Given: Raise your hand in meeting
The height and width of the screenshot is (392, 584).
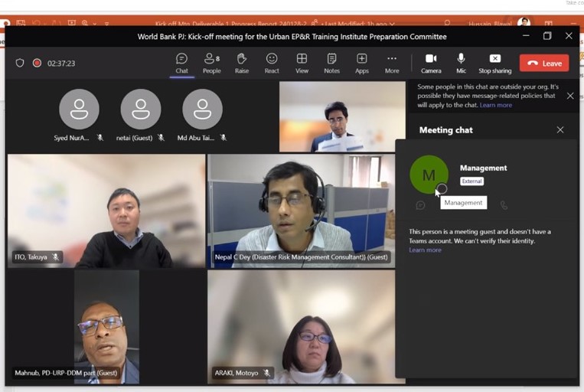Looking at the screenshot, I should tap(242, 63).
